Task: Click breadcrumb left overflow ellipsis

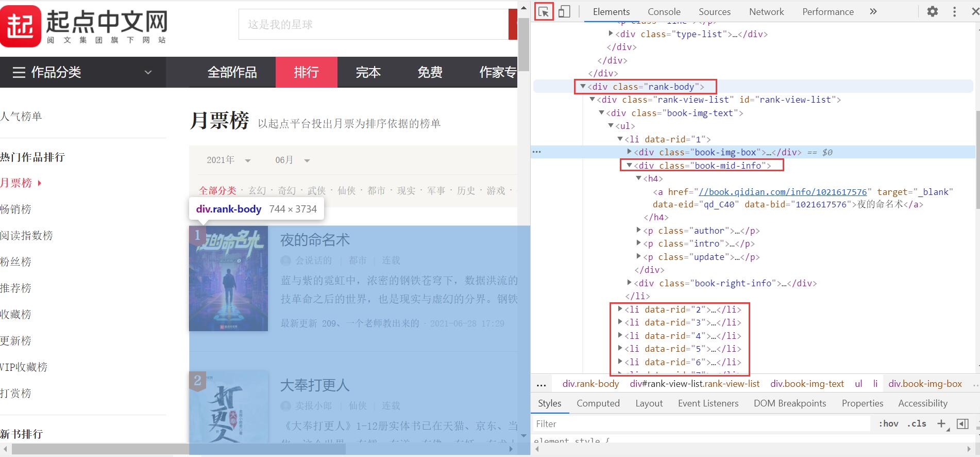Action: click(x=541, y=384)
